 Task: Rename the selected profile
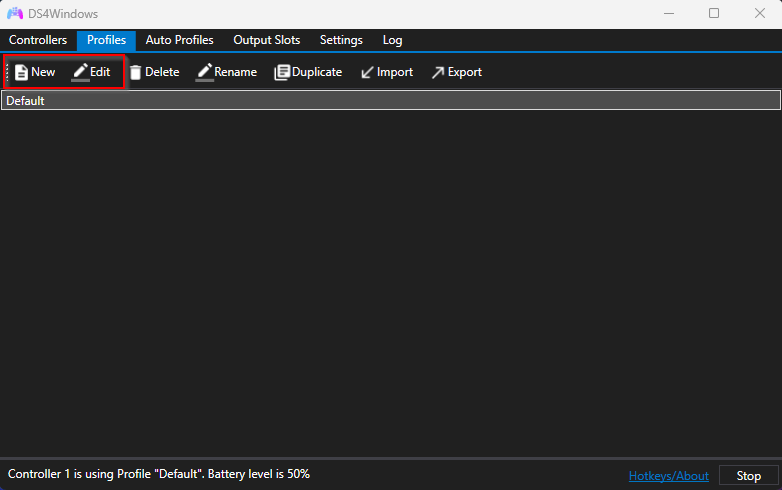[x=226, y=72]
